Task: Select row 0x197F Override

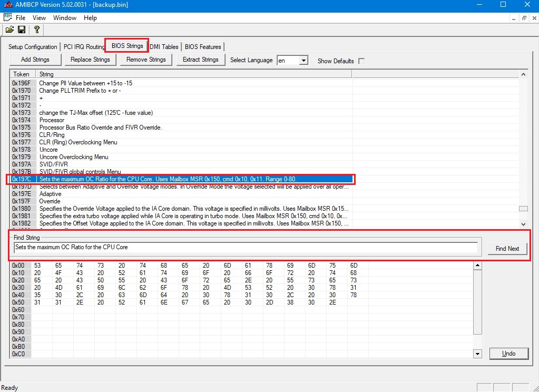Action: point(181,201)
